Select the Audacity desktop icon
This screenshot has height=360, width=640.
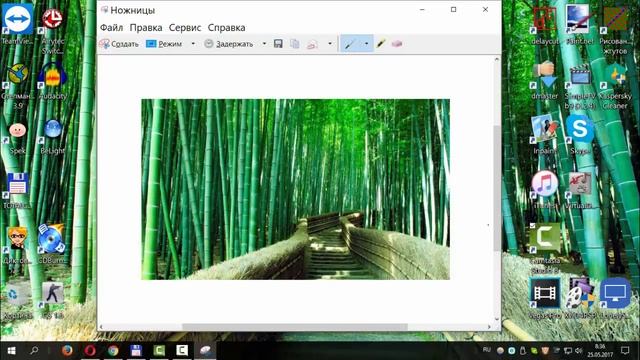click(x=52, y=81)
